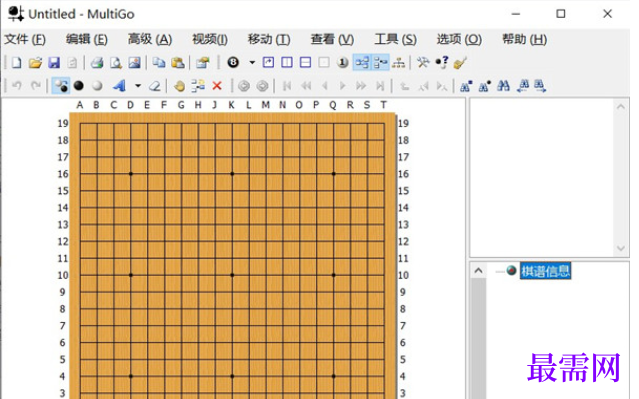Click tree panel scroll up arrow

tap(478, 271)
